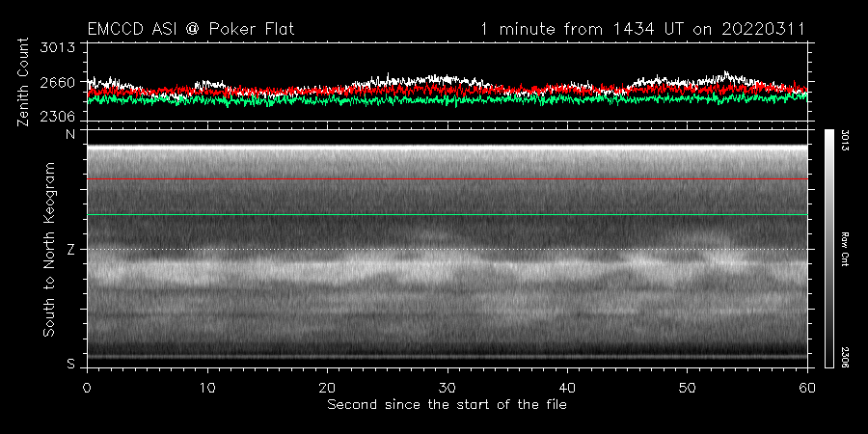
Task: Click the 'Raw Cnt' colorbar label
Action: coord(845,249)
